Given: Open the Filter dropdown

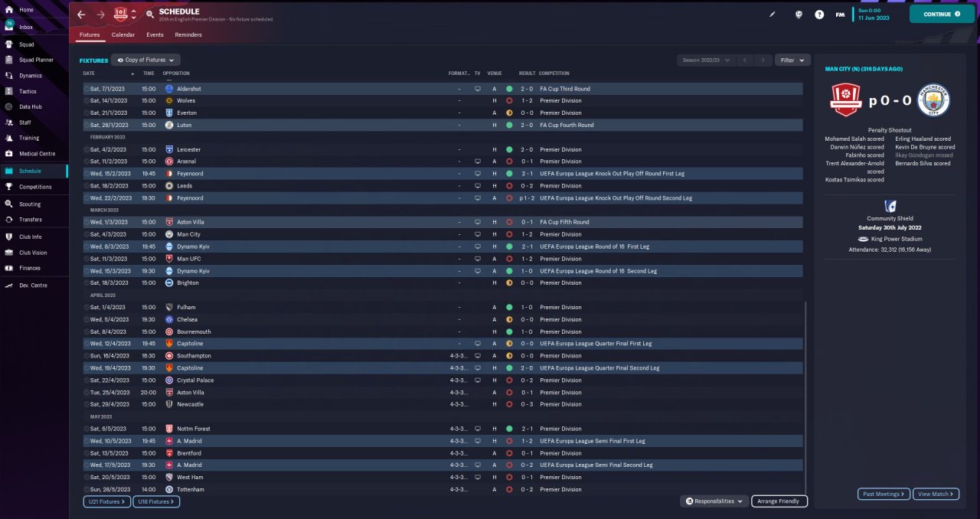Looking at the screenshot, I should point(792,60).
